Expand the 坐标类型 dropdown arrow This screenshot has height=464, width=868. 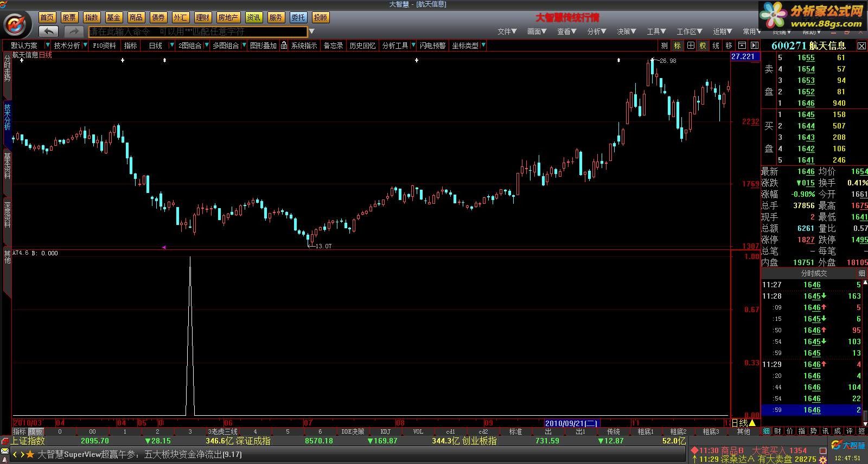pyautogui.click(x=483, y=46)
